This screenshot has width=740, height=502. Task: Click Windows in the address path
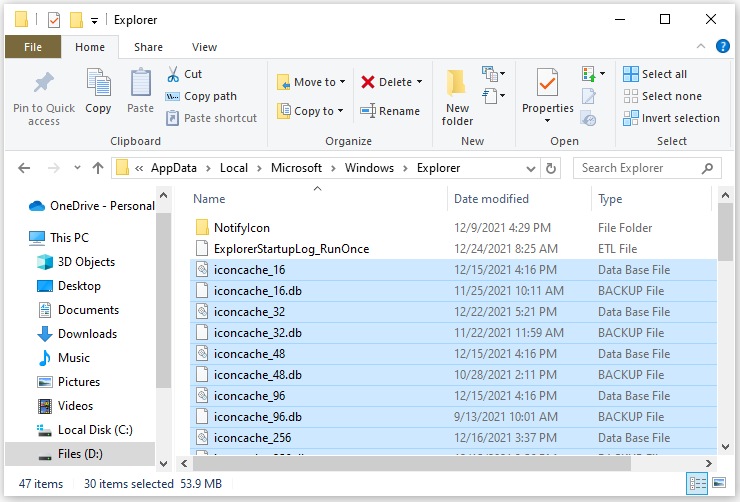coord(369,168)
